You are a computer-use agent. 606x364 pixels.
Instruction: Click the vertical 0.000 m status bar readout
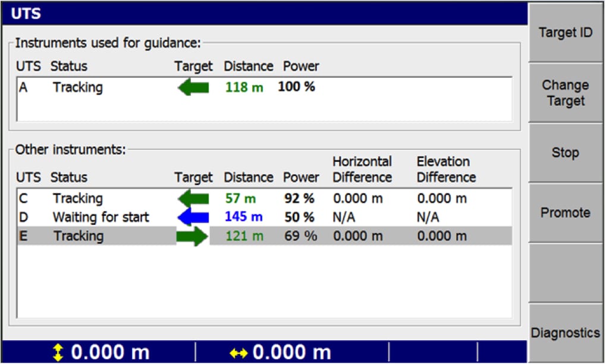pyautogui.click(x=110, y=353)
